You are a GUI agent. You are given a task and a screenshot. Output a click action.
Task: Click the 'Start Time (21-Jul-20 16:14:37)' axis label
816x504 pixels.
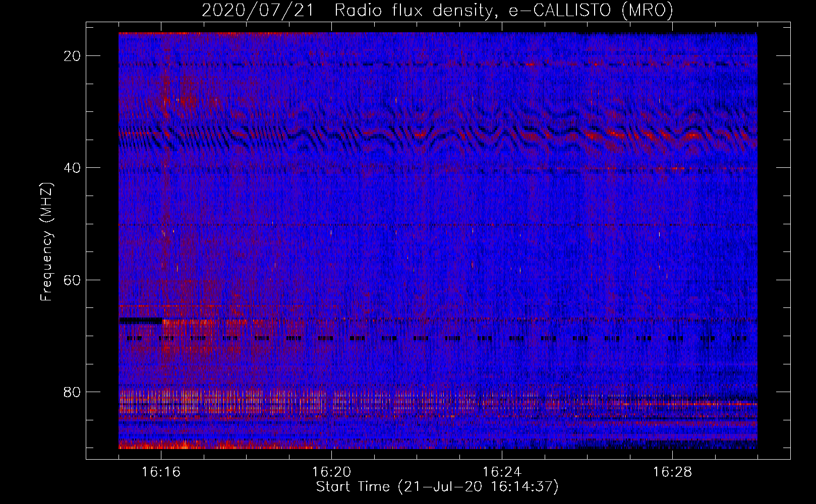(437, 487)
